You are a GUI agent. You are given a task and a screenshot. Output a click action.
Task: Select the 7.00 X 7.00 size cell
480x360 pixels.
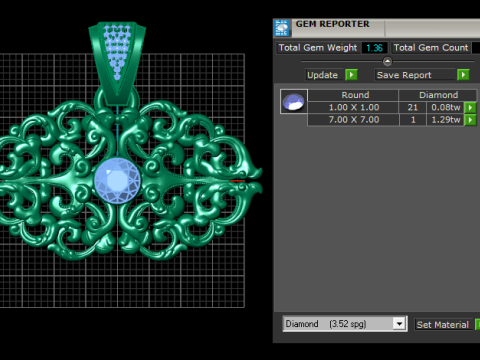pyautogui.click(x=354, y=120)
